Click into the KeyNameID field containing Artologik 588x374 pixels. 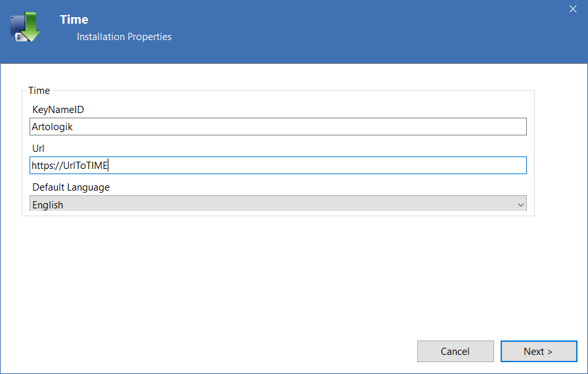pyautogui.click(x=278, y=127)
